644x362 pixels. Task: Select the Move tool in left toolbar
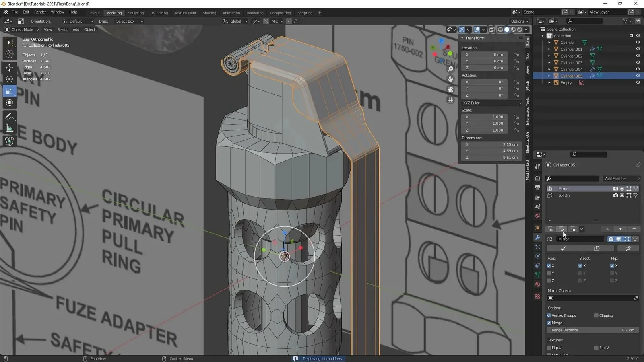[x=9, y=68]
